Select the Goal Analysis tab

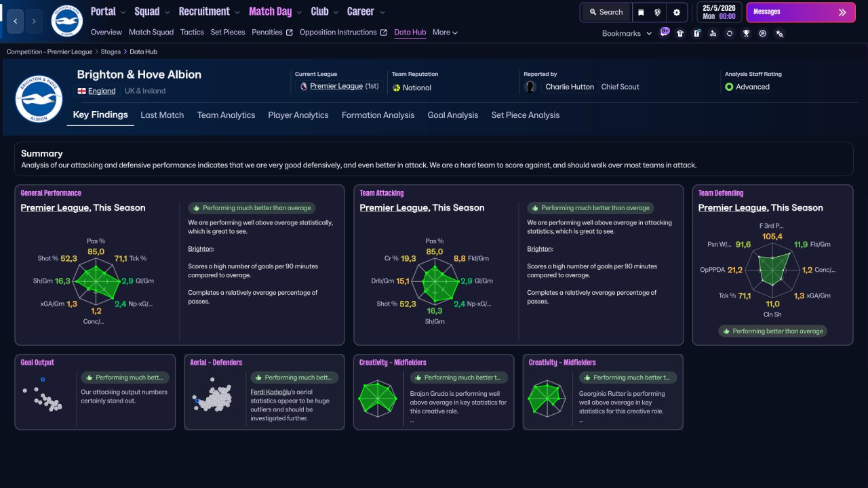(x=453, y=115)
